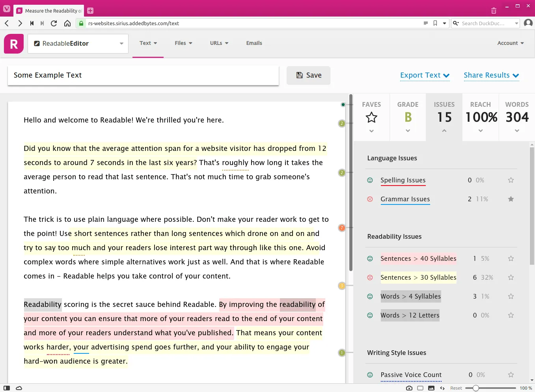Toggle the browser side panel icon

[x=7, y=388]
